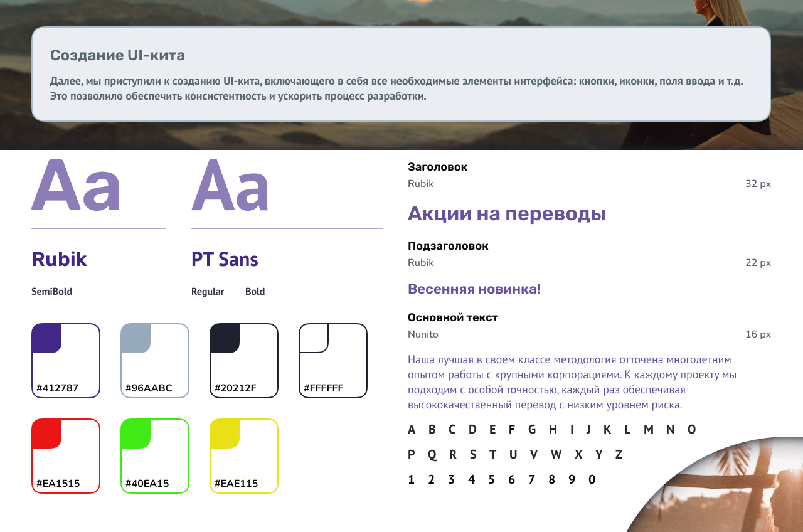This screenshot has width=803, height=532.
Task: Select the Regular weight label
Action: tap(208, 292)
